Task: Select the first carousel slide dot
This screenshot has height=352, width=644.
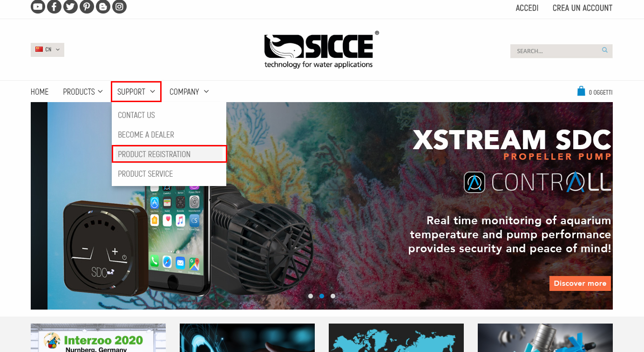Action: [x=311, y=296]
